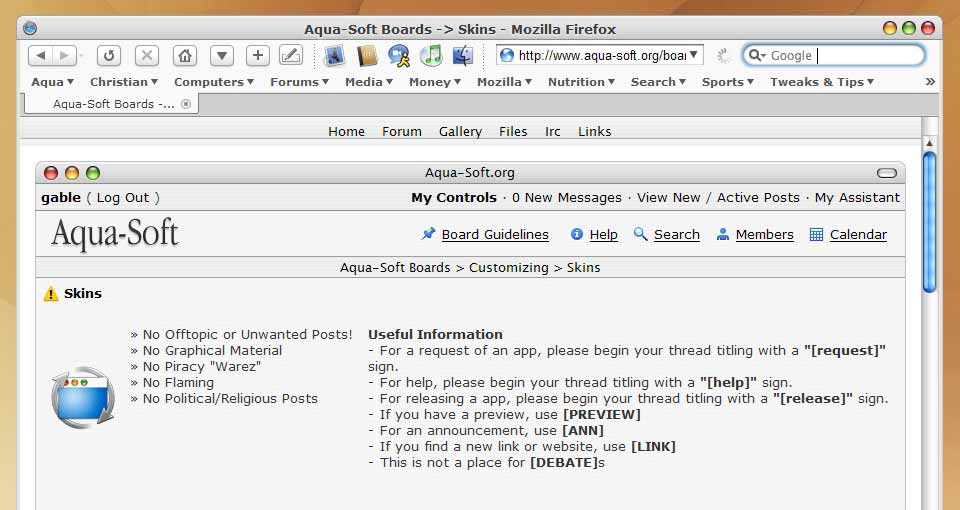Open the brown address book icon
Image resolution: width=960 pixels, height=510 pixels.
(x=367, y=56)
